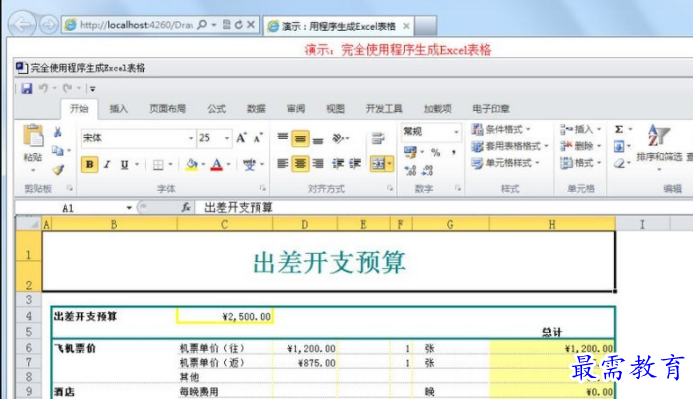Click the Decrease Decimal icon
693x399 pixels.
(x=427, y=171)
